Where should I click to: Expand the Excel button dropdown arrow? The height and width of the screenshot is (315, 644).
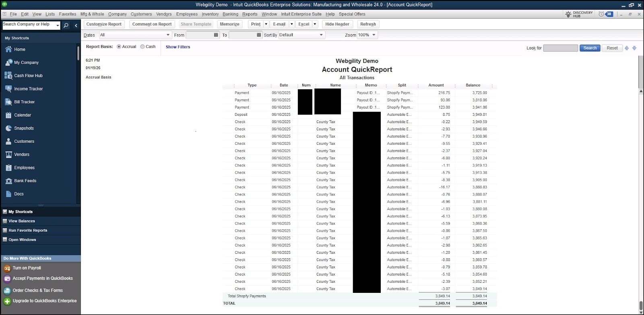click(x=315, y=24)
